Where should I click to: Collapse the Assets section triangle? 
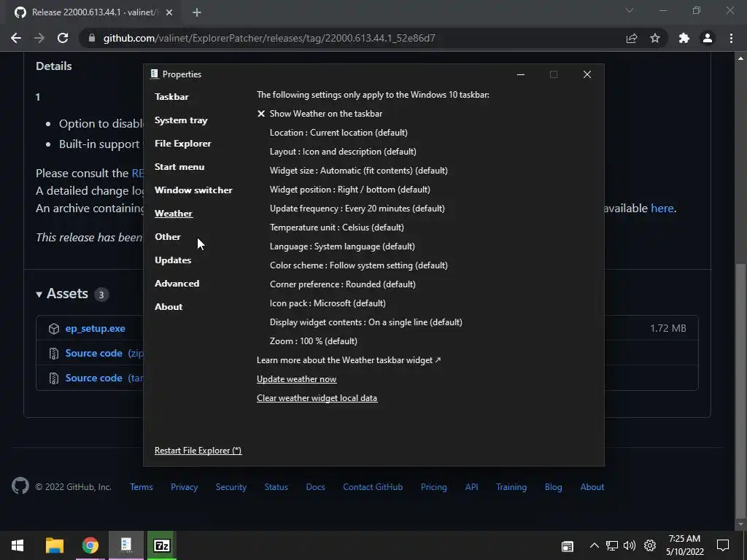click(39, 295)
